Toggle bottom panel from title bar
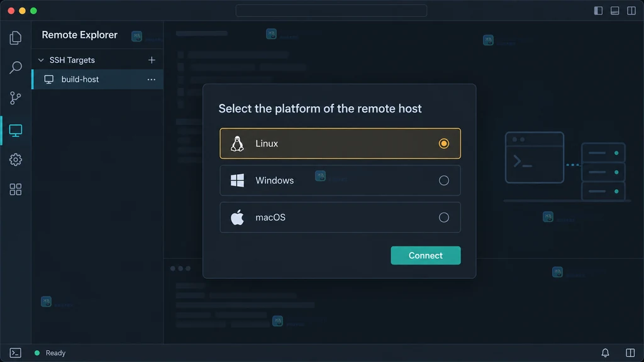 coord(615,11)
